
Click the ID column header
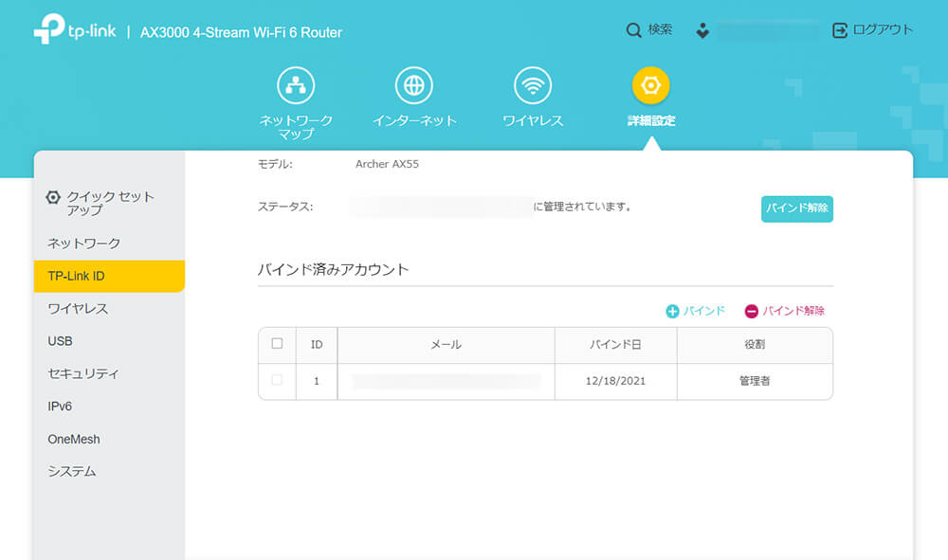click(317, 344)
